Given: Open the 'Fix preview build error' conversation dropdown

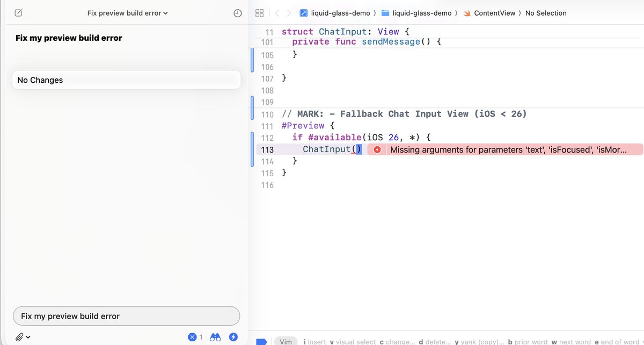Looking at the screenshot, I should tap(128, 13).
